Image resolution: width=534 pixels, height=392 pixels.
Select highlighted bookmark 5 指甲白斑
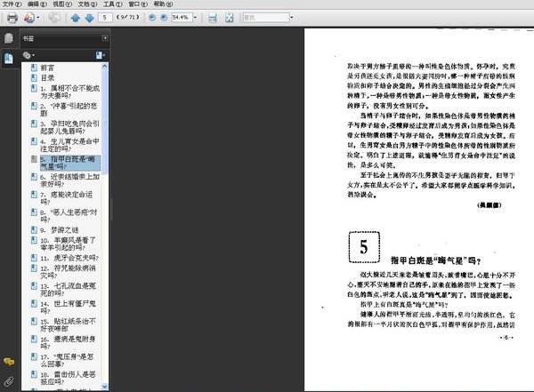pos(69,163)
